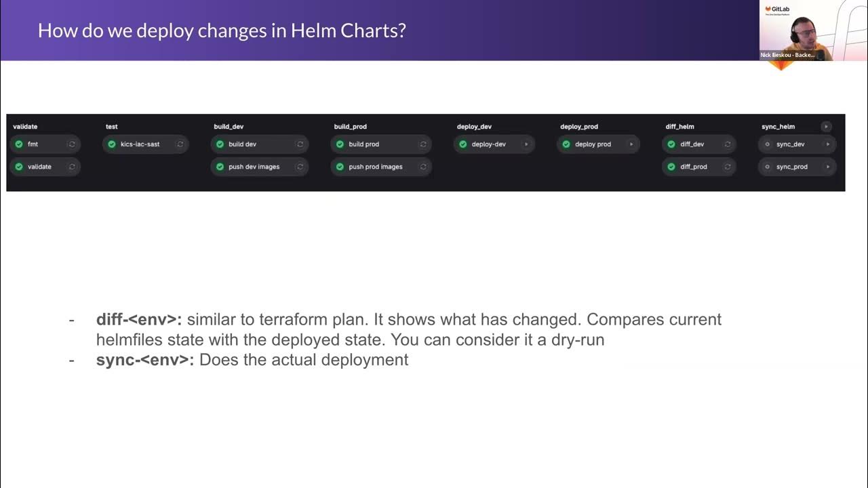868x488 pixels.
Task: Retry the push prod images job
Action: [x=423, y=167]
